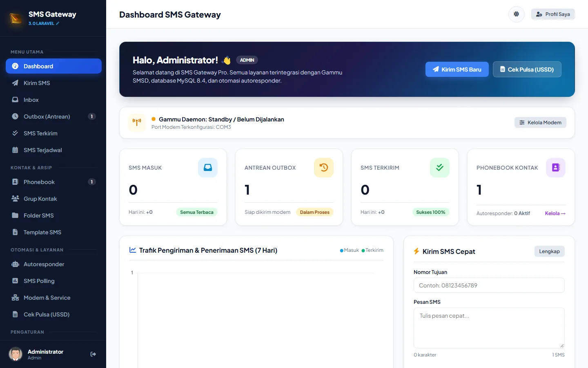588x368 pixels.
Task: Click the SMS Terkirim double-check icon
Action: [15, 133]
